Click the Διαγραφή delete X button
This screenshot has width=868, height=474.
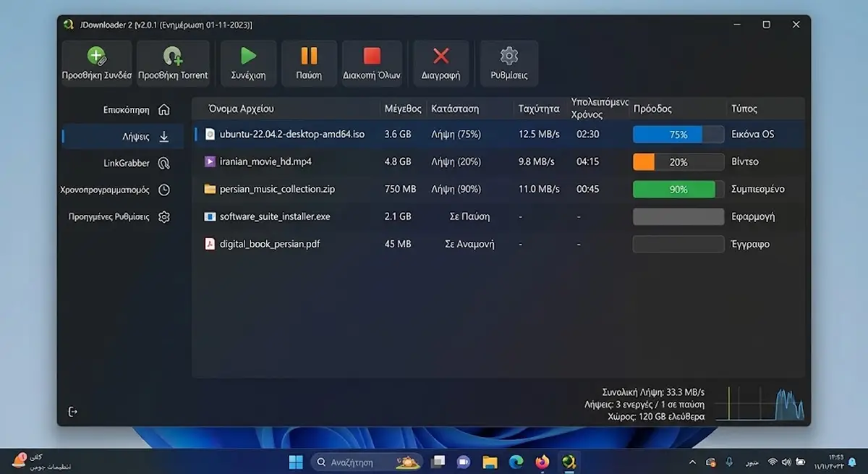[x=441, y=63]
